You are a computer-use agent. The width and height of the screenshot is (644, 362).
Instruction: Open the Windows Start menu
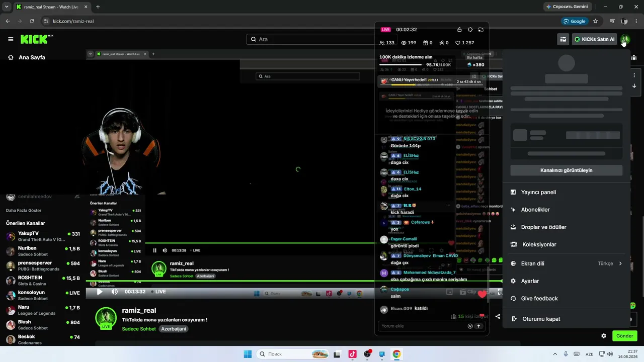coord(248,354)
